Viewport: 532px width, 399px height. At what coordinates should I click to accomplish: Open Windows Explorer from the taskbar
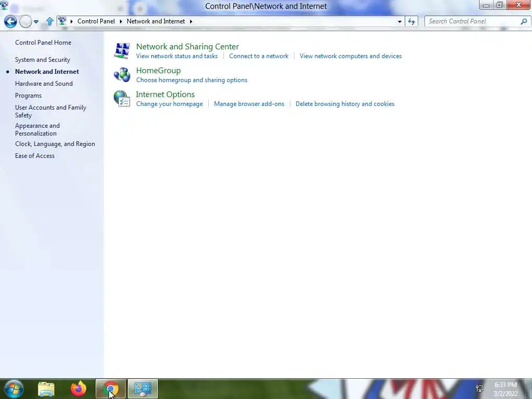pyautogui.click(x=46, y=389)
